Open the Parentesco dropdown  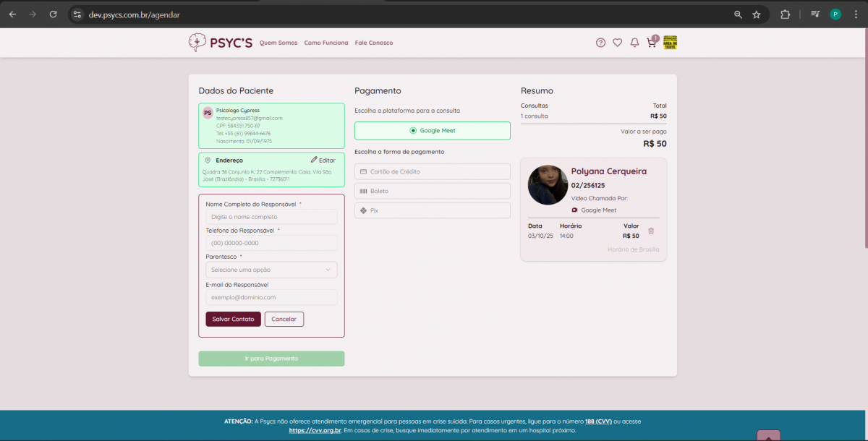271,270
